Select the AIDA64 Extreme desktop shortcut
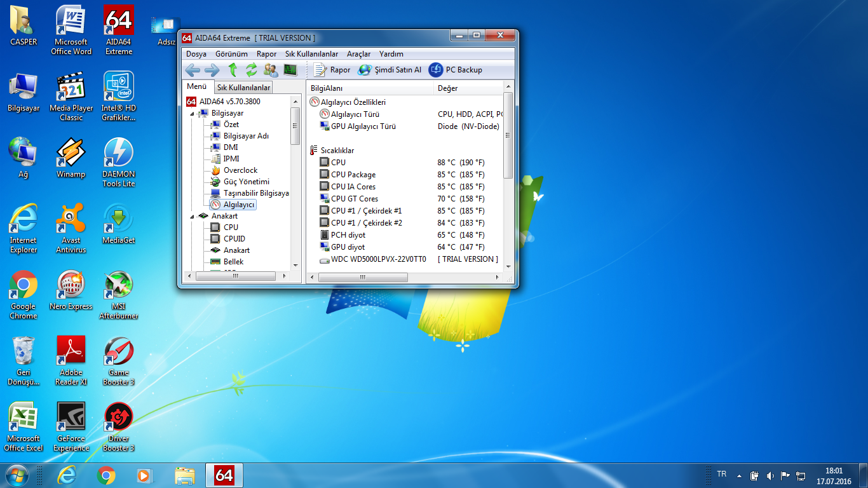 coord(119,30)
